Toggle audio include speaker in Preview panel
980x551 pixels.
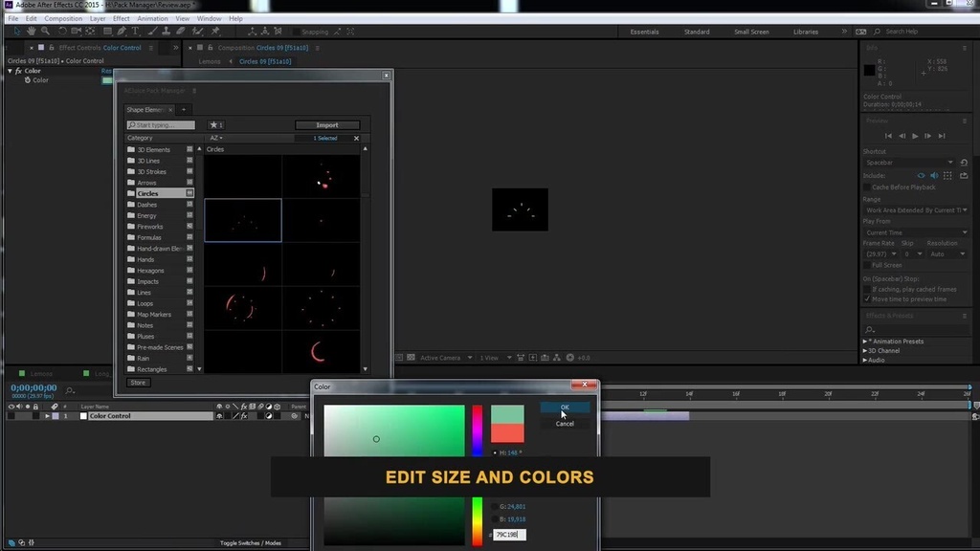934,176
